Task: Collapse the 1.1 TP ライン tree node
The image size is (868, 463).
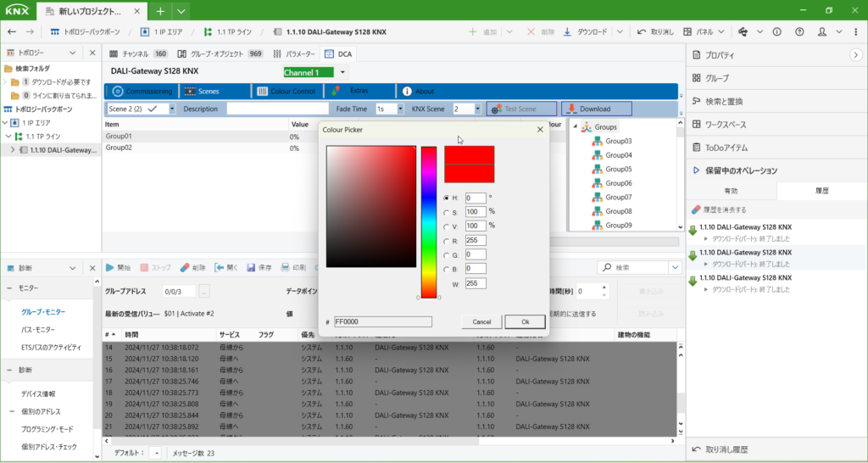Action: (x=8, y=136)
